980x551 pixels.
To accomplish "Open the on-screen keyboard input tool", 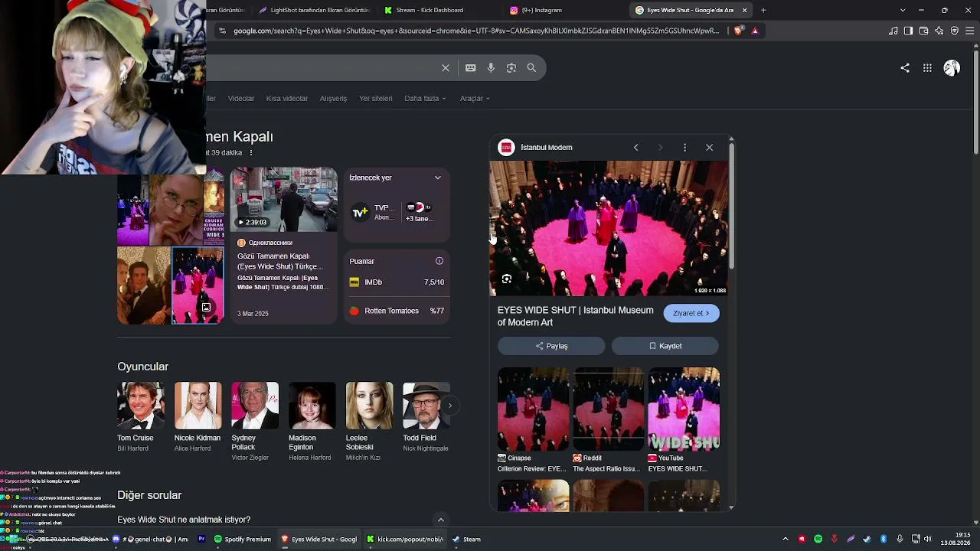I will pyautogui.click(x=471, y=67).
